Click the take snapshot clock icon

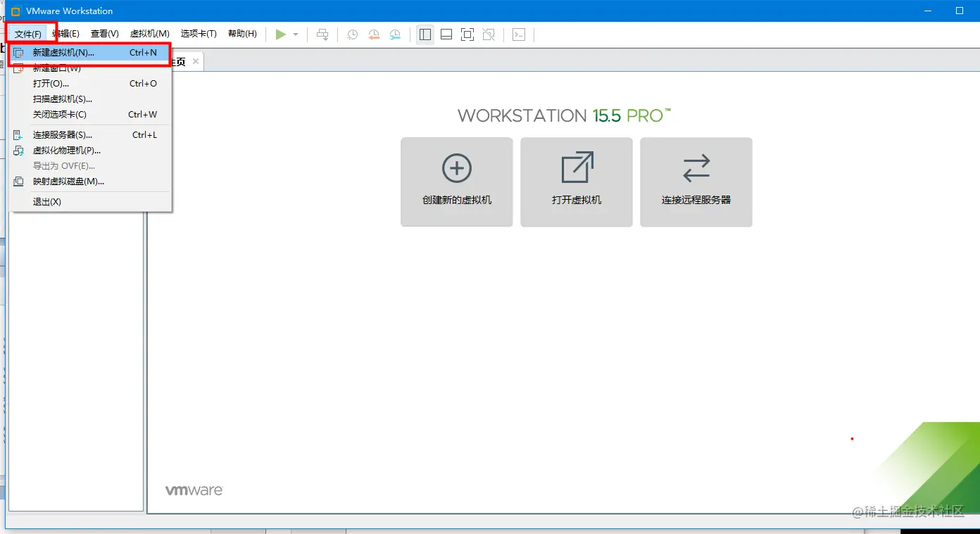click(352, 34)
